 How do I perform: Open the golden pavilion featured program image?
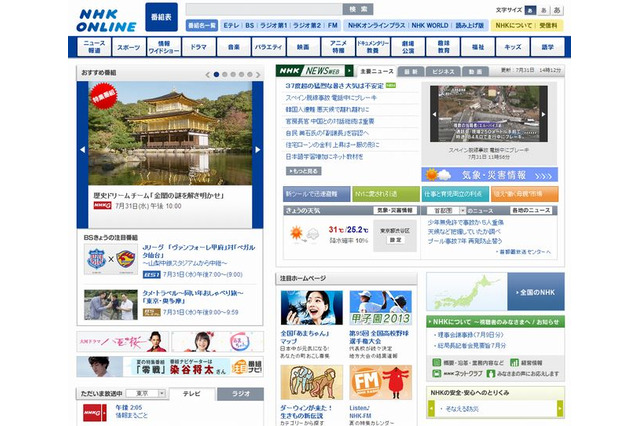[170, 133]
